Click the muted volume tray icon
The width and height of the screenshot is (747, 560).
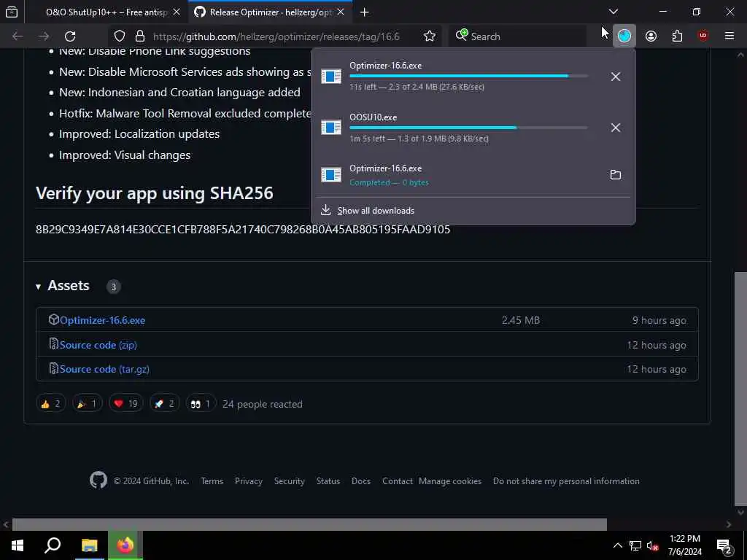point(652,545)
